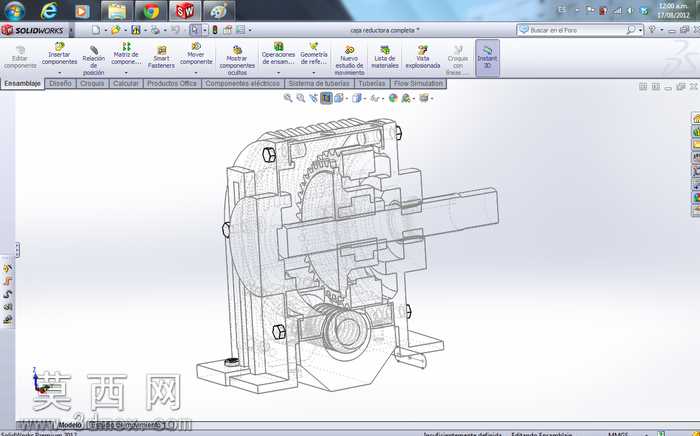Click Nuevo estudio de movimiento
The height and width of the screenshot is (436, 700).
[349, 60]
